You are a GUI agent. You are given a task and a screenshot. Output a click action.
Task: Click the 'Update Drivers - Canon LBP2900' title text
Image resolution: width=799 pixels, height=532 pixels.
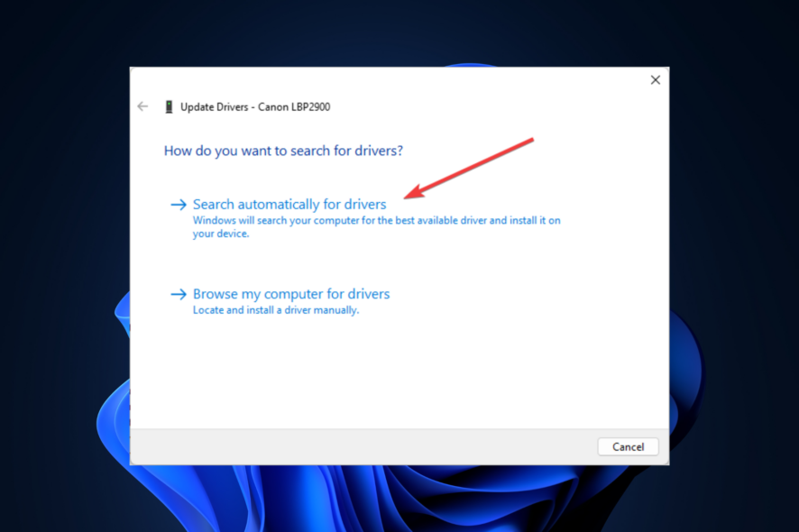pyautogui.click(x=255, y=107)
